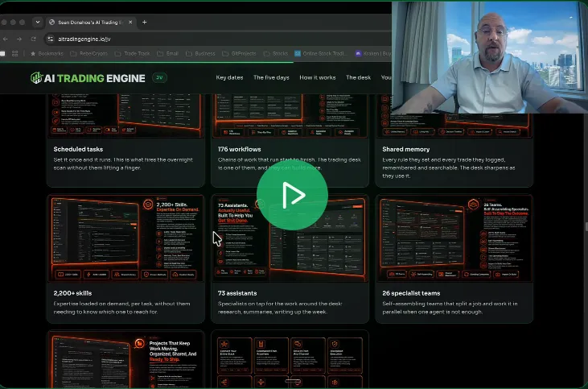
Task: Open the Bookmarks star shortcut
Action: tap(47, 54)
